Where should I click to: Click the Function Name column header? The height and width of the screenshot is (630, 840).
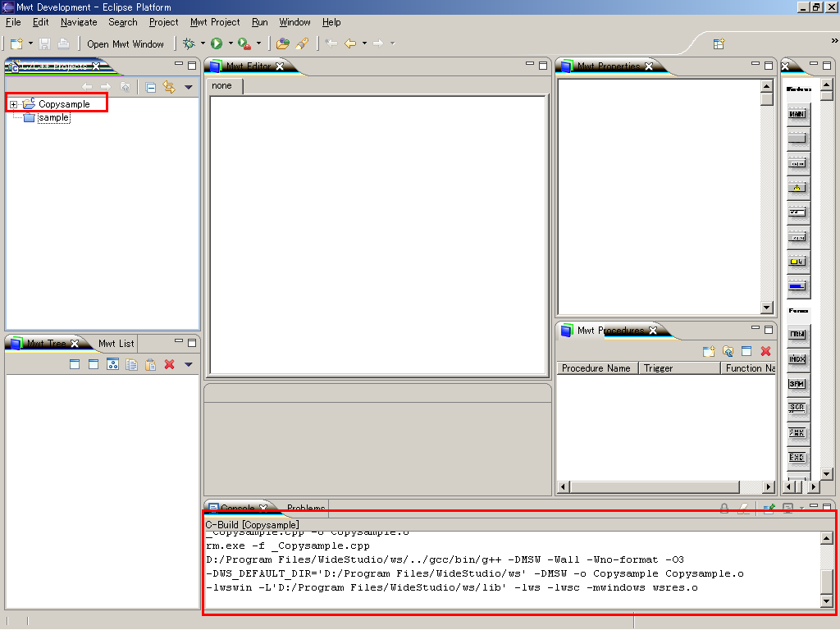(749, 368)
